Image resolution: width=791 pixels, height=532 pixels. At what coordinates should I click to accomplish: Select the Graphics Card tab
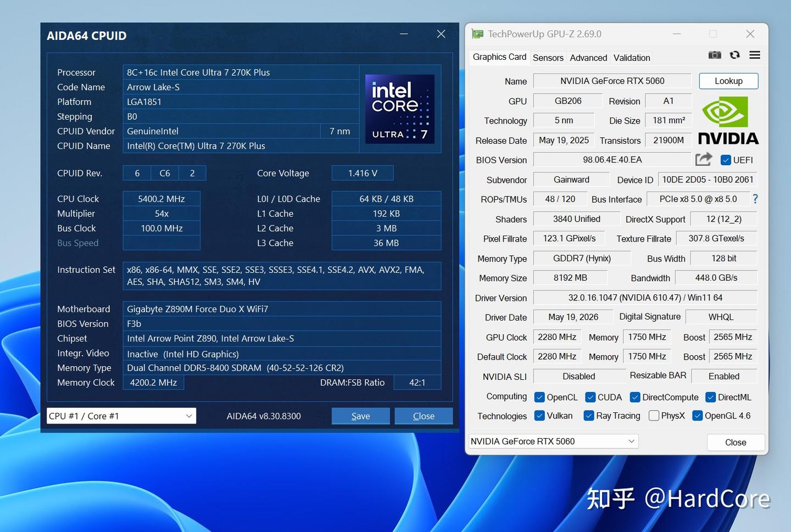pos(499,57)
